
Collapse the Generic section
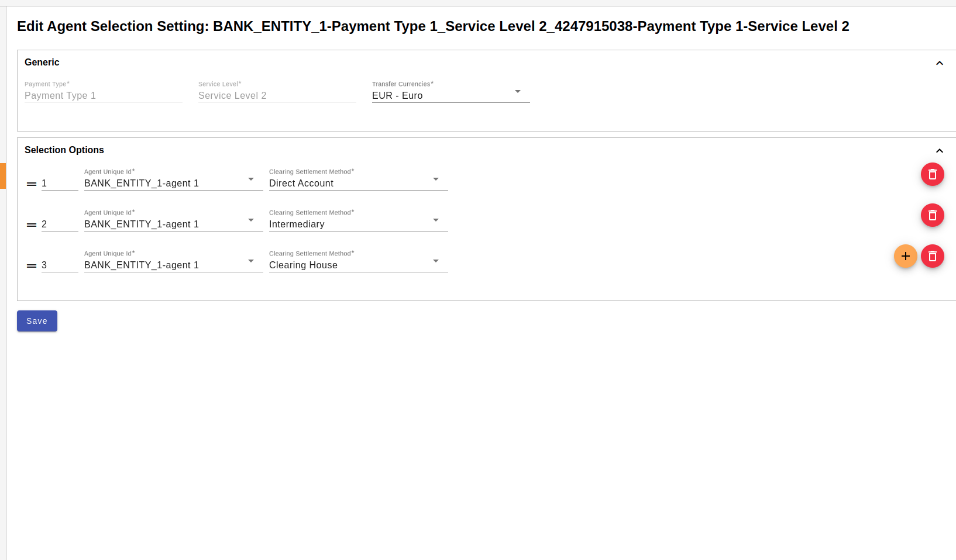point(939,63)
